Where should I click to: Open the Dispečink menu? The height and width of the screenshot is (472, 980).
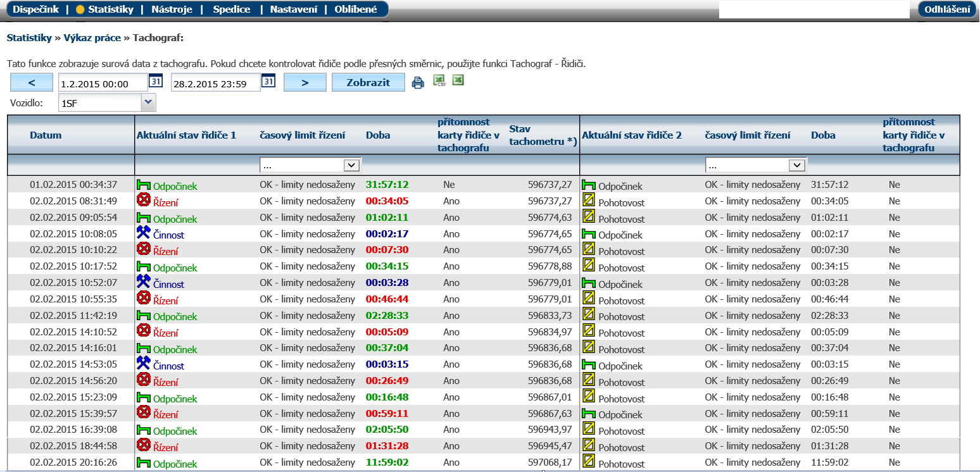pyautogui.click(x=36, y=9)
